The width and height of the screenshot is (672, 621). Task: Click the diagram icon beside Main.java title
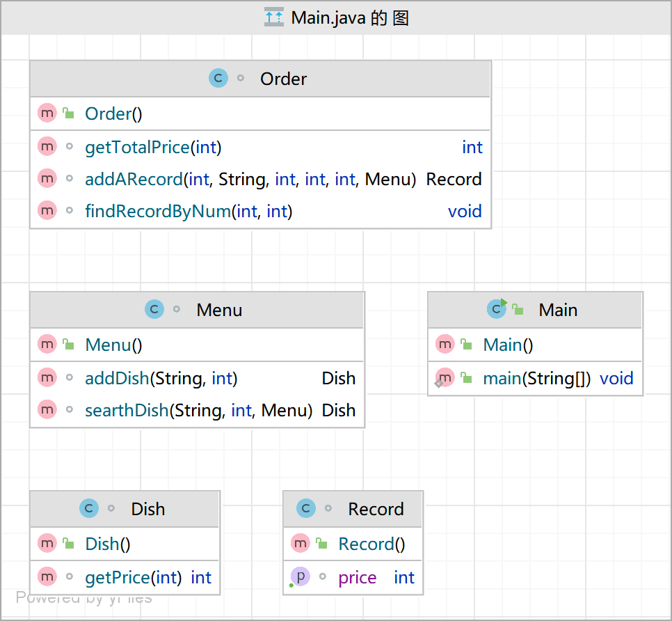[x=274, y=17]
